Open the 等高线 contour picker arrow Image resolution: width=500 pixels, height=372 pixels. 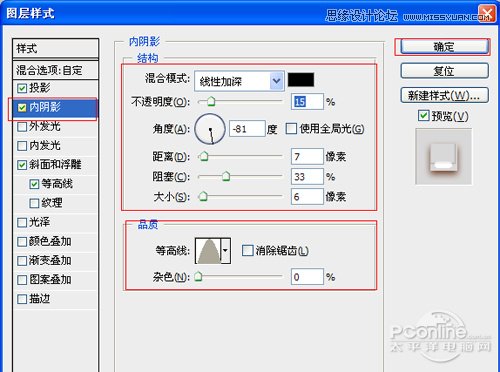pyautogui.click(x=226, y=251)
